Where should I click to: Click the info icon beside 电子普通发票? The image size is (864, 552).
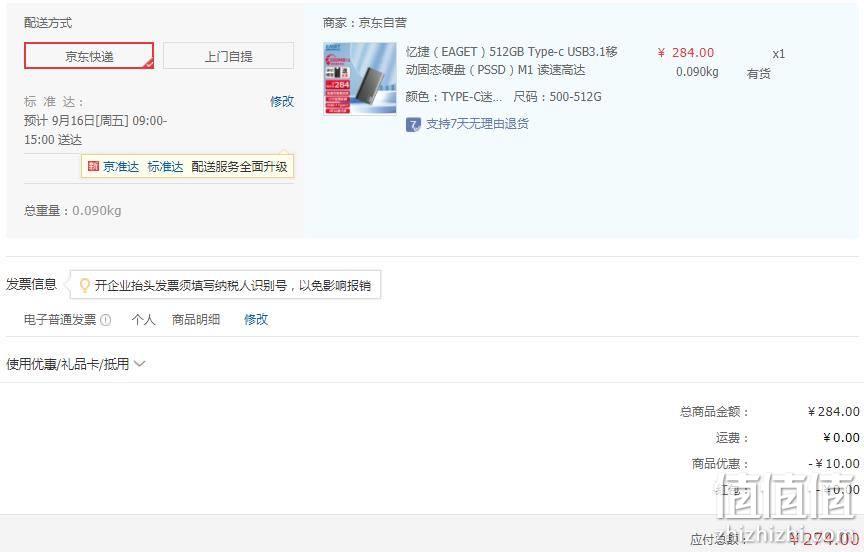(106, 320)
